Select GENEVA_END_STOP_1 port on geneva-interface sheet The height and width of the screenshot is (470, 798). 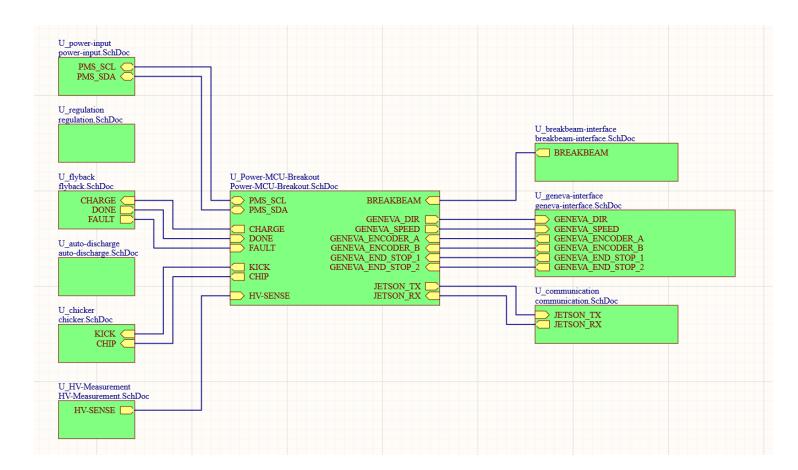[543, 257]
